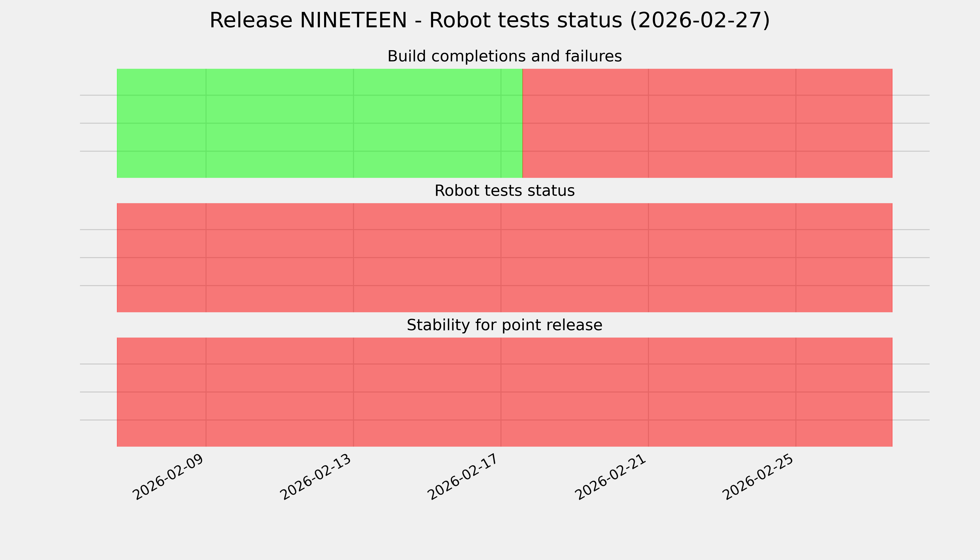980x560 pixels.
Task: Select the "Build completions and failures" subplot title
Action: (504, 56)
